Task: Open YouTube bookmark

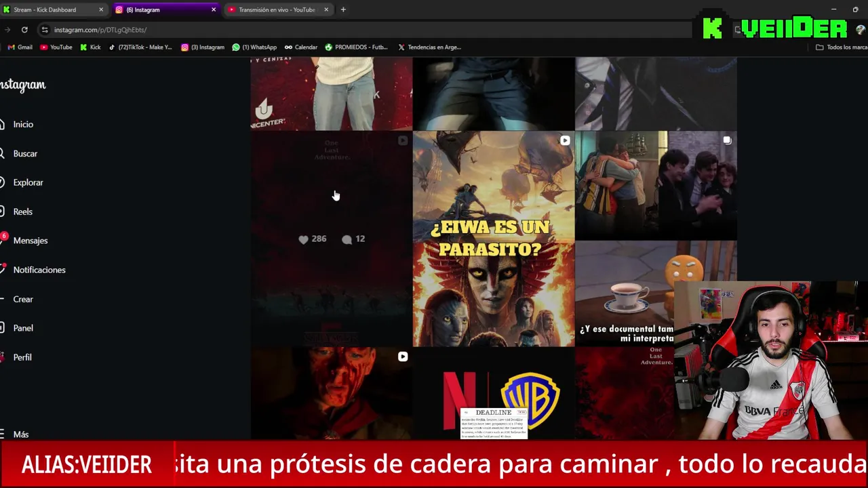Action: coord(56,47)
